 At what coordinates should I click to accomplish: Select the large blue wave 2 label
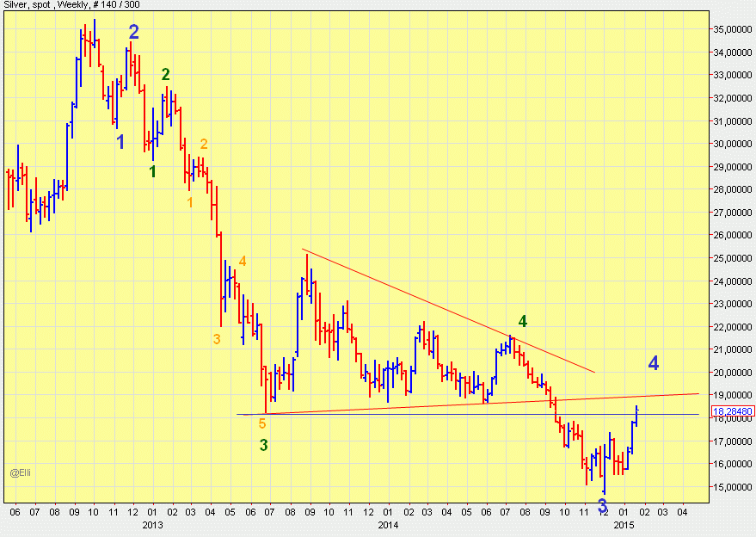134,33
